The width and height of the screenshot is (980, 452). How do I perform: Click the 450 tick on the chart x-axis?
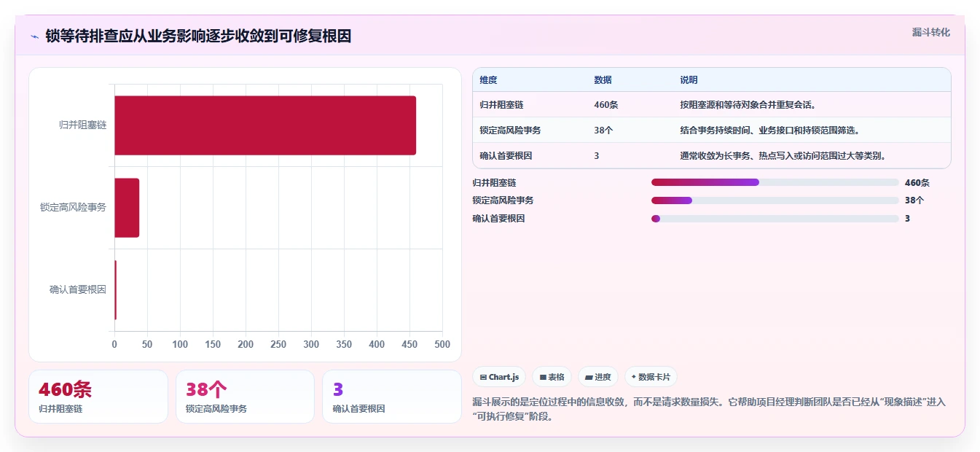tap(409, 344)
